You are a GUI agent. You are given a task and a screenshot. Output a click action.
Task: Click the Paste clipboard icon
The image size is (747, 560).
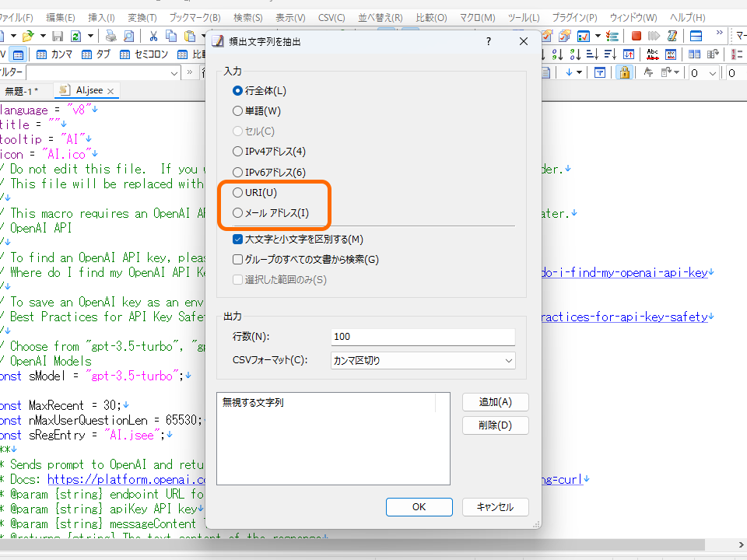click(x=190, y=36)
